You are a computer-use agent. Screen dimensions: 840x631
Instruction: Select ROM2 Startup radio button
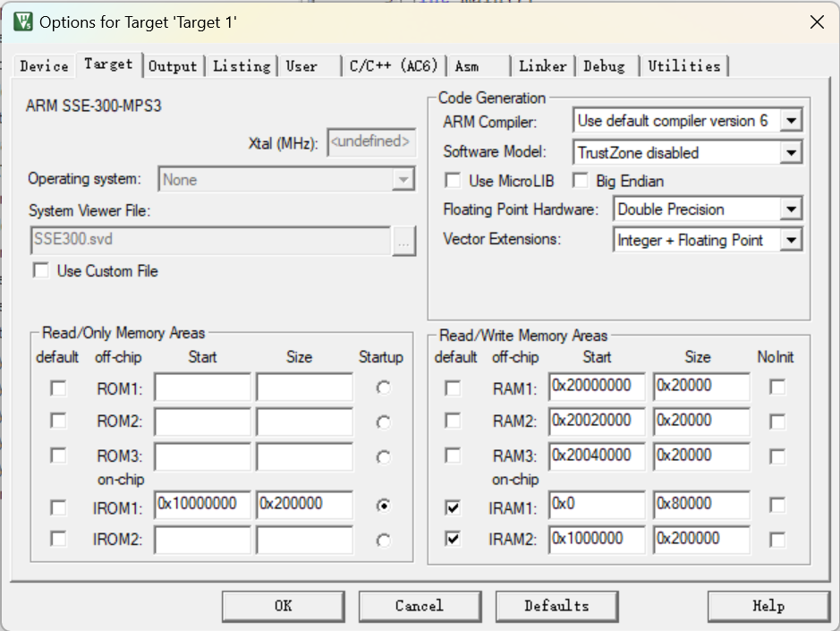(x=383, y=422)
